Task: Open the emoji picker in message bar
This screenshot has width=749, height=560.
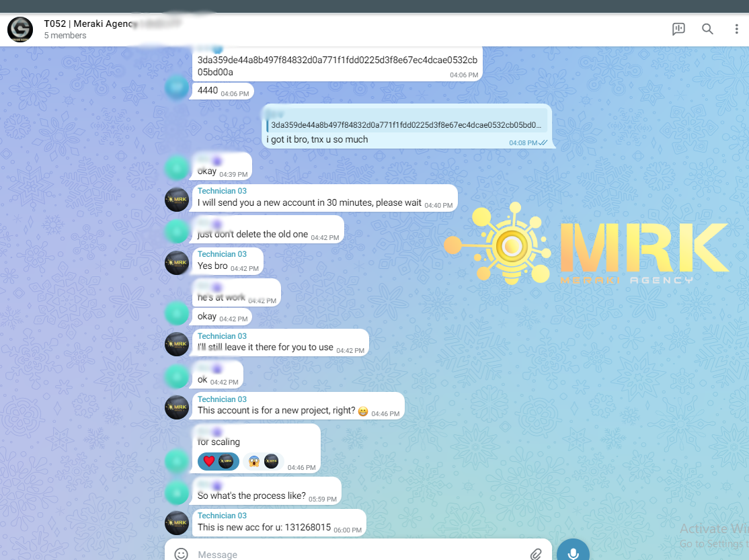Action: click(181, 554)
